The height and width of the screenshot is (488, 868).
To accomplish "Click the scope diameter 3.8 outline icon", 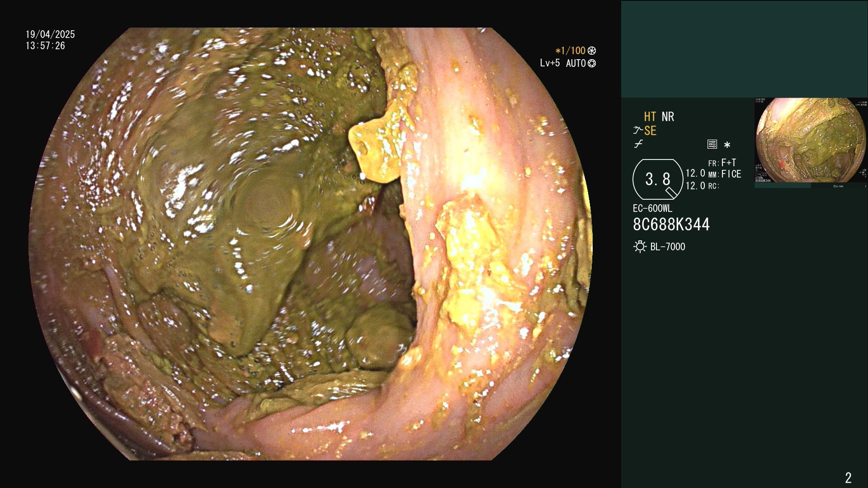I will pyautogui.click(x=658, y=179).
